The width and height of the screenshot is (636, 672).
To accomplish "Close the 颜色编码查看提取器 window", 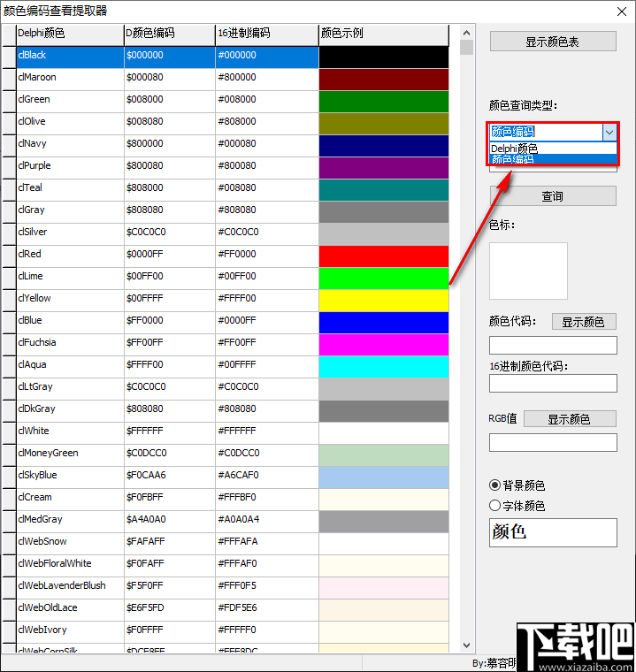I will (x=622, y=11).
